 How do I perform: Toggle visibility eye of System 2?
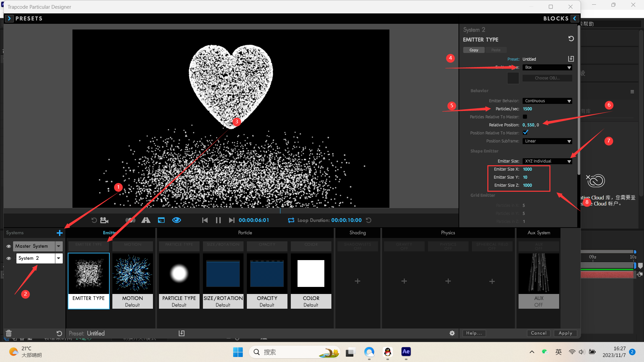[x=9, y=258]
